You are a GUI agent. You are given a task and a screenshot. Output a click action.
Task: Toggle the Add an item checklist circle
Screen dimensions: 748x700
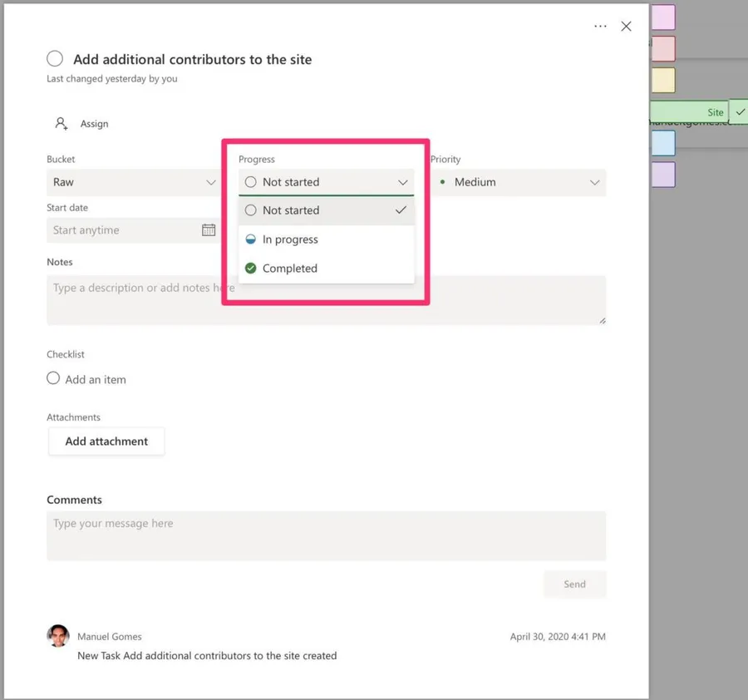coord(53,378)
